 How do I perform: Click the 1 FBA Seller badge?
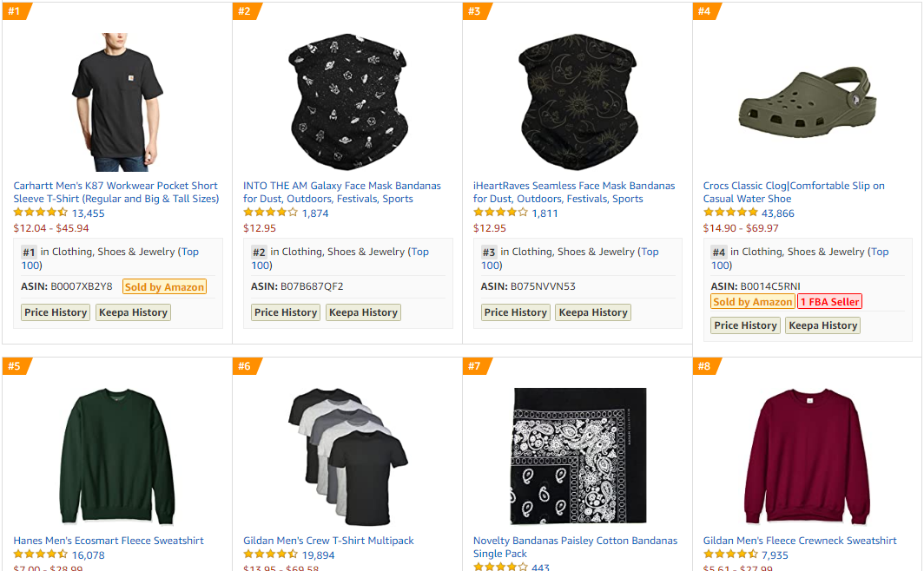point(829,302)
